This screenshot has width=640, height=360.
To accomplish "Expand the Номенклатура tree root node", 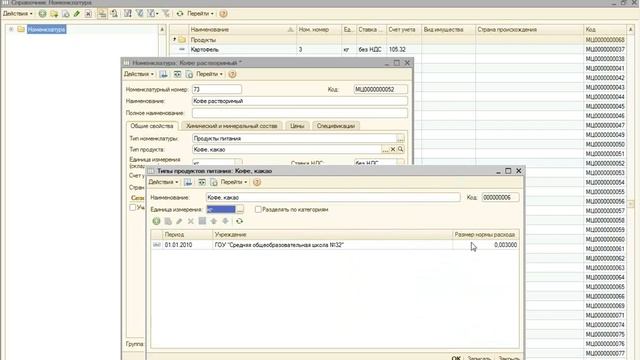I will click(11, 29).
